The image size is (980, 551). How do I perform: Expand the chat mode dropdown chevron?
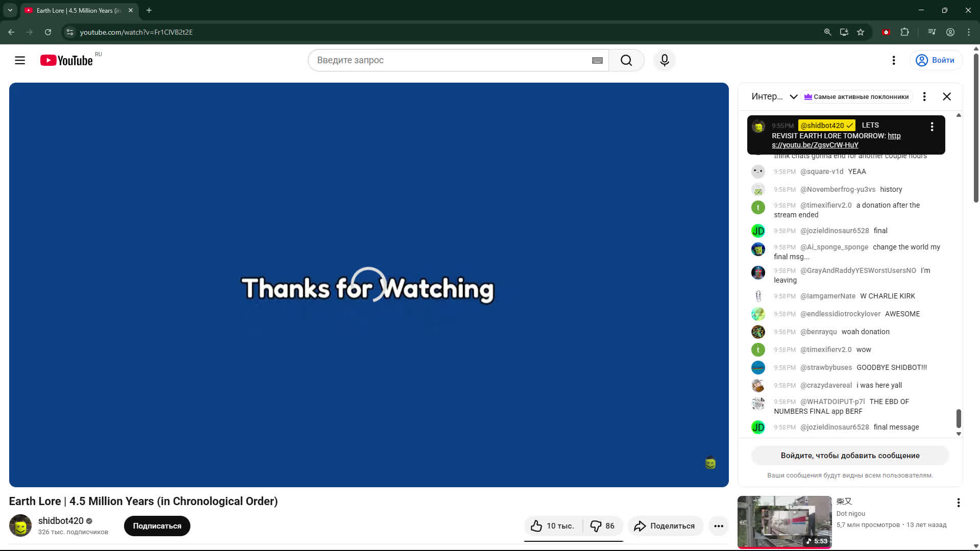click(793, 96)
